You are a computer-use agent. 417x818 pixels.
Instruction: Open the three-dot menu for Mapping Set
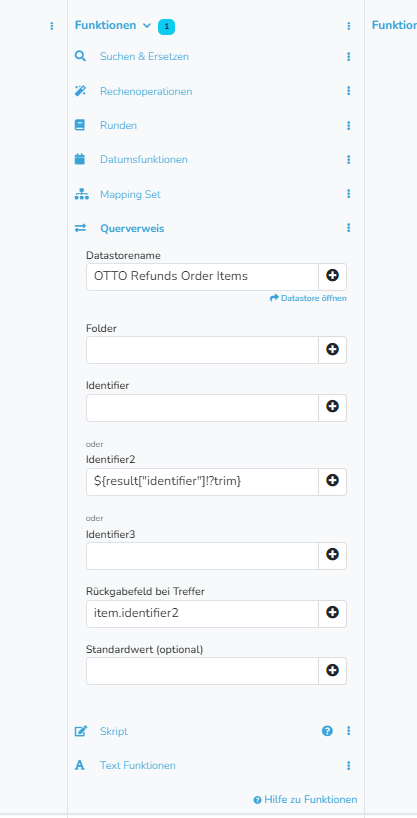349,194
